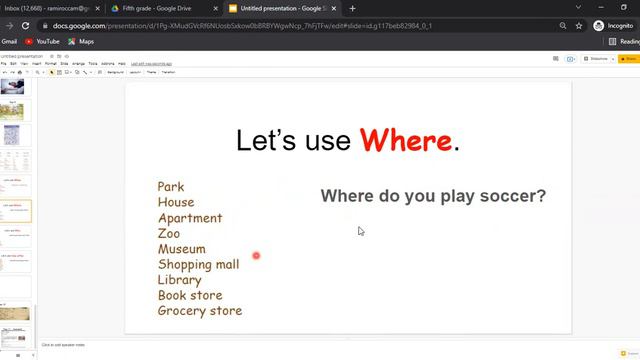Bookmark this page with star icon
Image resolution: width=640 pixels, height=360 pixels.
click(x=579, y=26)
